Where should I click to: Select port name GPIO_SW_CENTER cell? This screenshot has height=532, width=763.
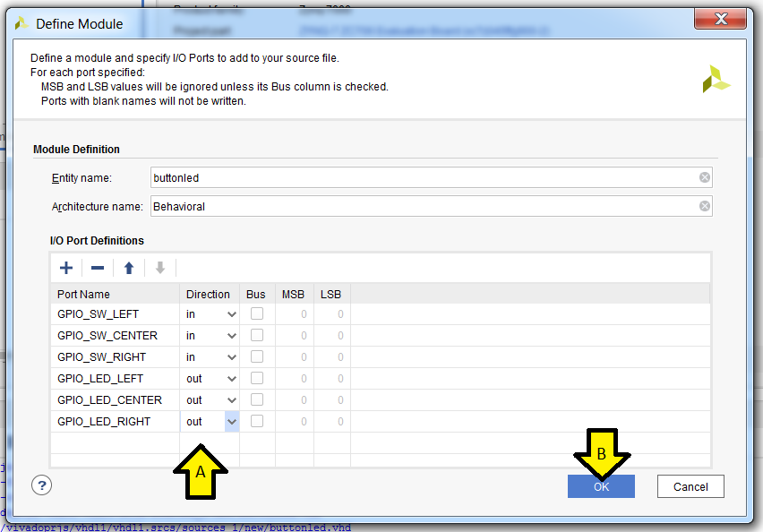(115, 335)
